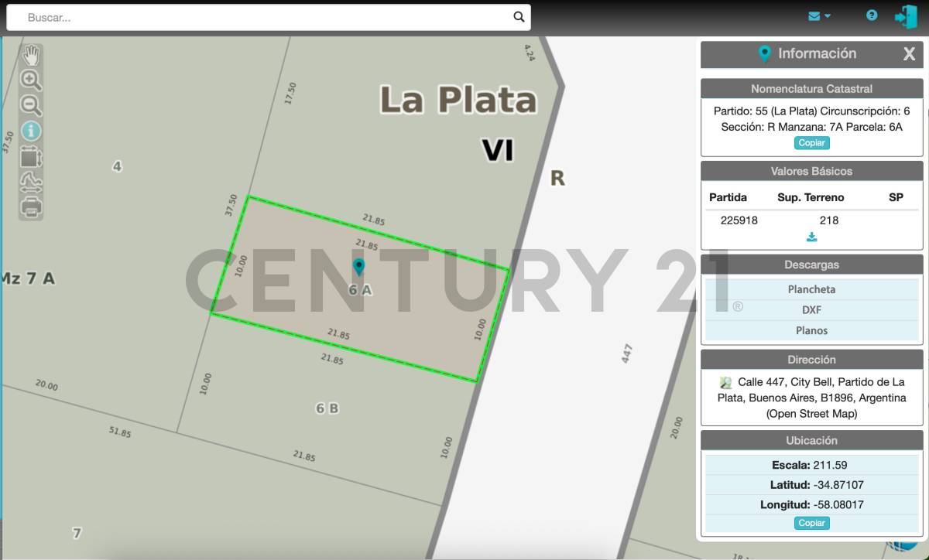The width and height of the screenshot is (929, 560).
Task: Select the pan hand tool
Action: click(31, 55)
